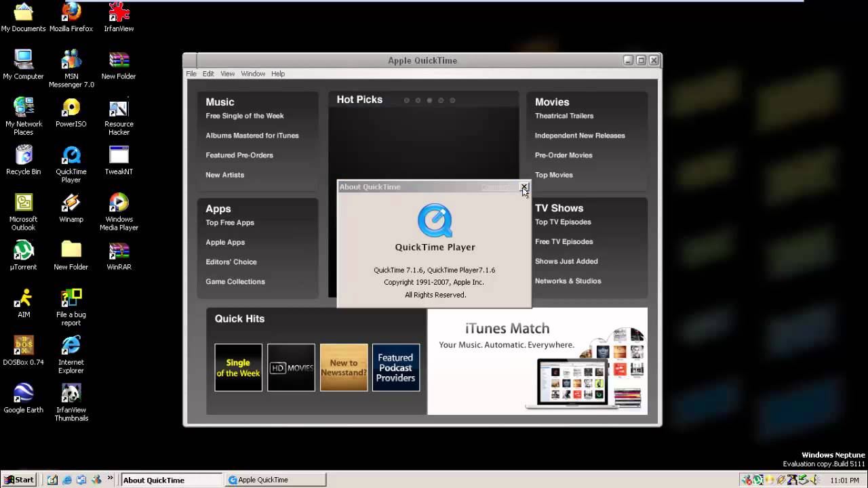Open the View menu

coord(227,74)
